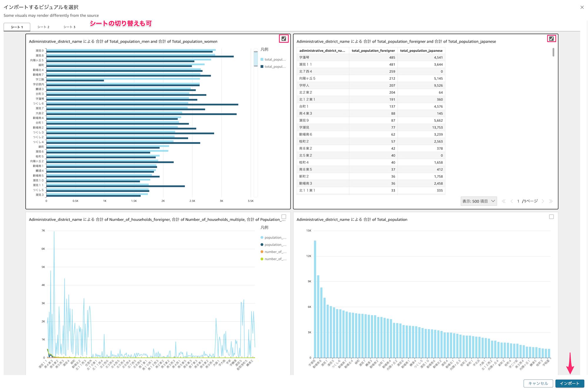Uncheck the foreigner and Japanese population table
The width and height of the screenshot is (588, 390).
(x=551, y=39)
